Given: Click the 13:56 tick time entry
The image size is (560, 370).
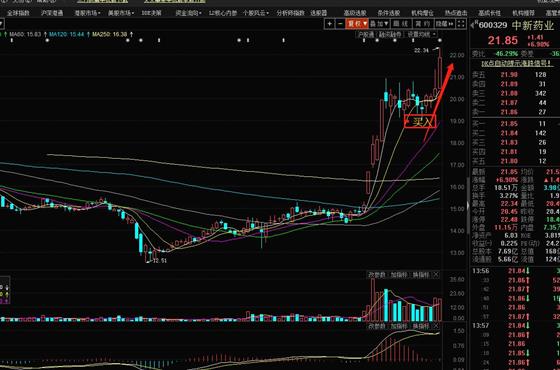Looking at the screenshot, I should pyautogui.click(x=481, y=271).
